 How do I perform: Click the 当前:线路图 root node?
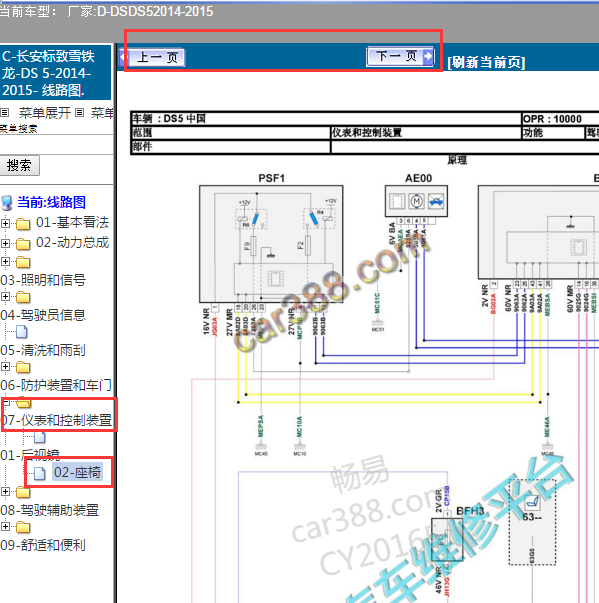pyautogui.click(x=51, y=202)
